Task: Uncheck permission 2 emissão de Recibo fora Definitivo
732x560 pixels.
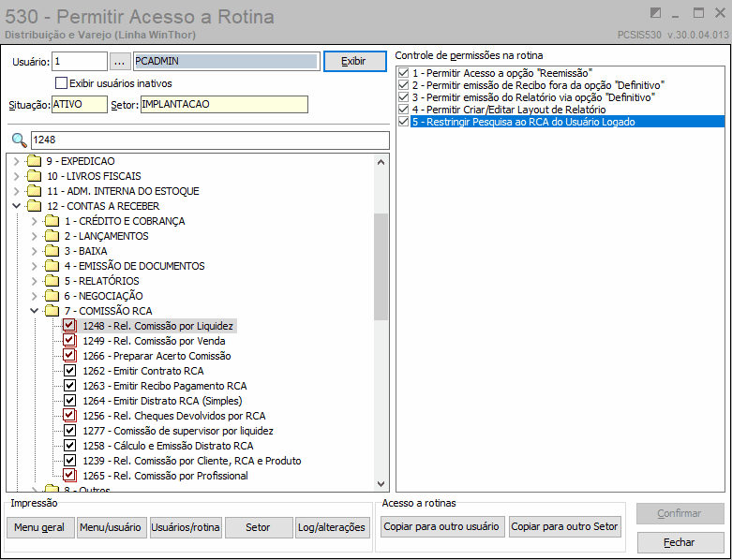Action: [403, 85]
